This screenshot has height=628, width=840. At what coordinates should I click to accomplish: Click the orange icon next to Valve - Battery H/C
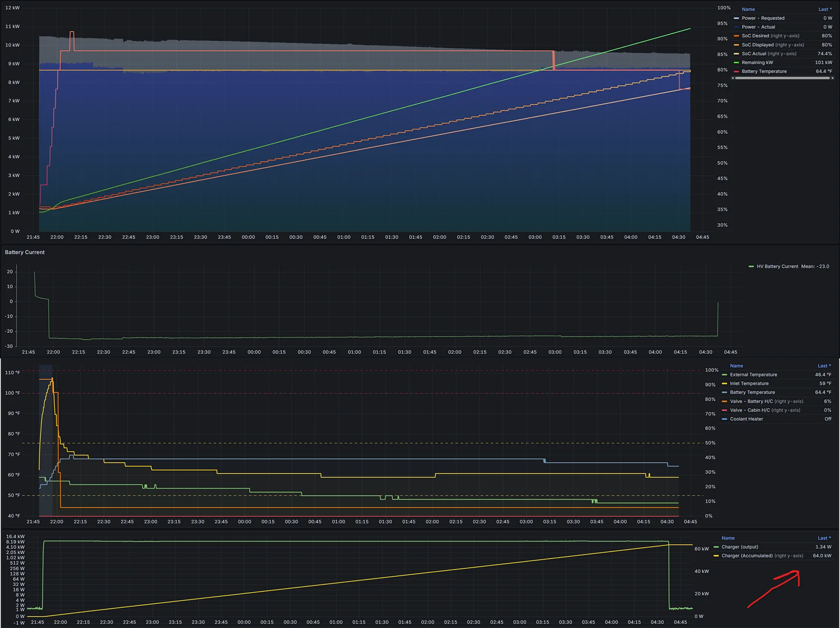click(724, 401)
